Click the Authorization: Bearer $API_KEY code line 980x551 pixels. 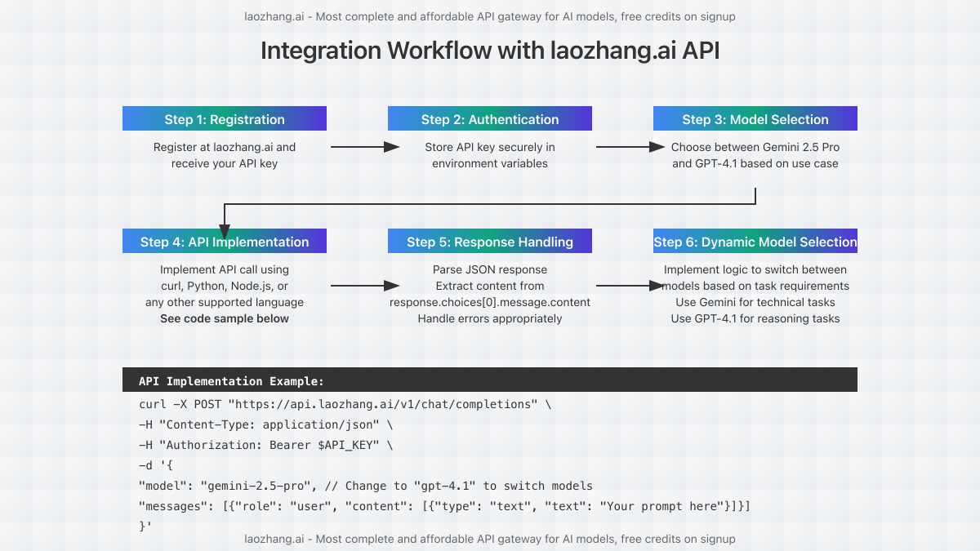(x=266, y=445)
